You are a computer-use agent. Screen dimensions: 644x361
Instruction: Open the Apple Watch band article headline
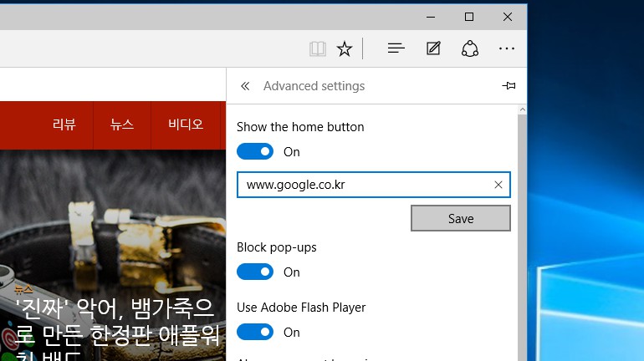[x=117, y=328]
